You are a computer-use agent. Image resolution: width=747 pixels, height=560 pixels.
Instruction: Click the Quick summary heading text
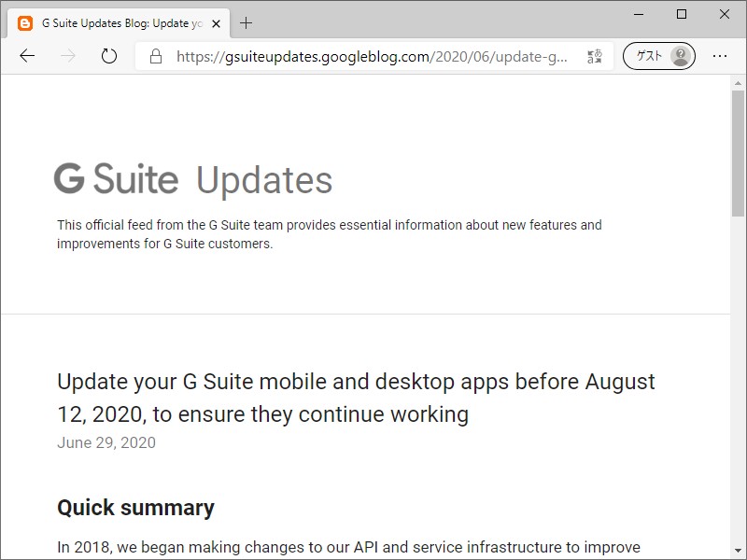[135, 508]
